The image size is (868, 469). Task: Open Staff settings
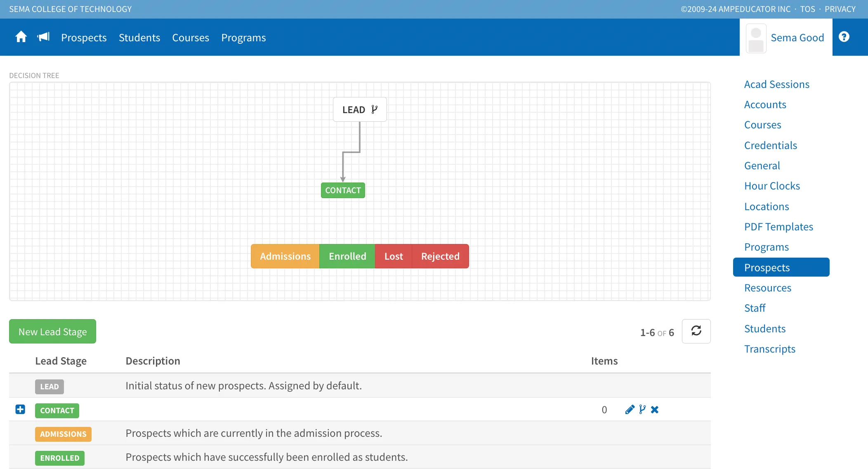click(755, 308)
